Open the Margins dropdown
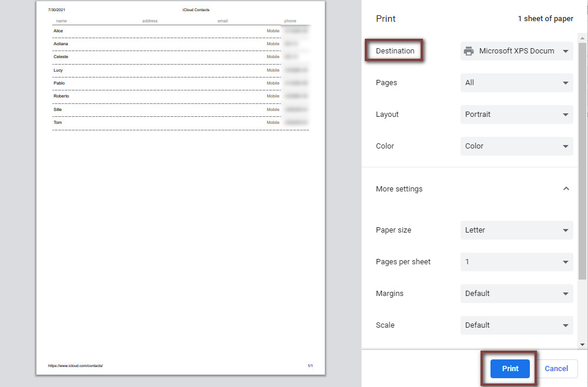This screenshot has height=387, width=588. pos(516,294)
